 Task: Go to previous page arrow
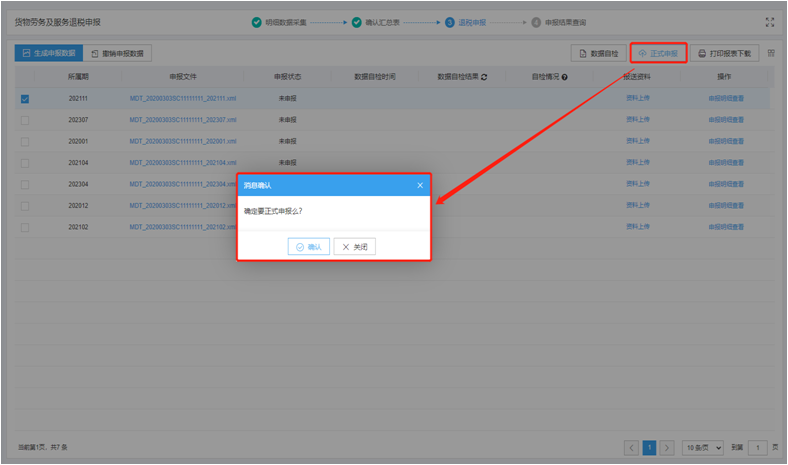(631, 448)
